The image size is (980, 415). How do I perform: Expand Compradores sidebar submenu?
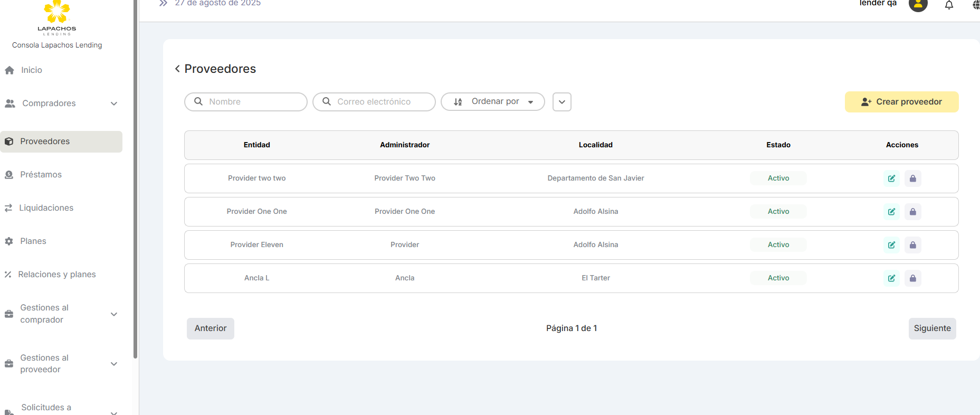click(x=113, y=103)
